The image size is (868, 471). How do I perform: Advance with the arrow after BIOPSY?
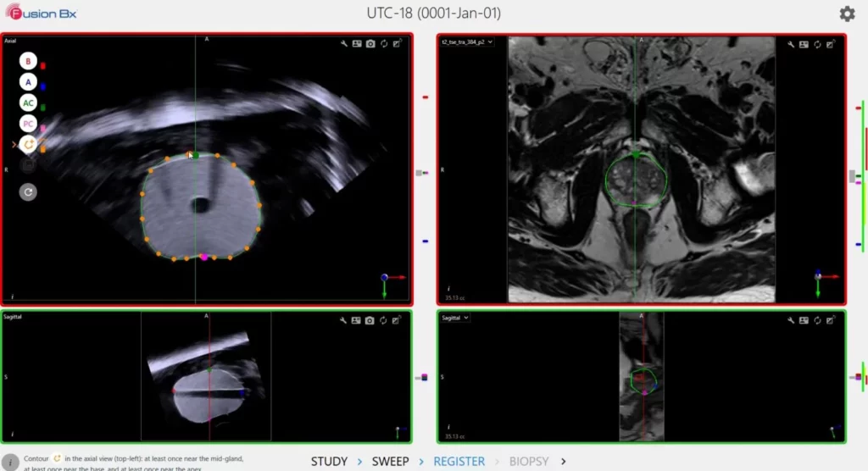point(564,462)
